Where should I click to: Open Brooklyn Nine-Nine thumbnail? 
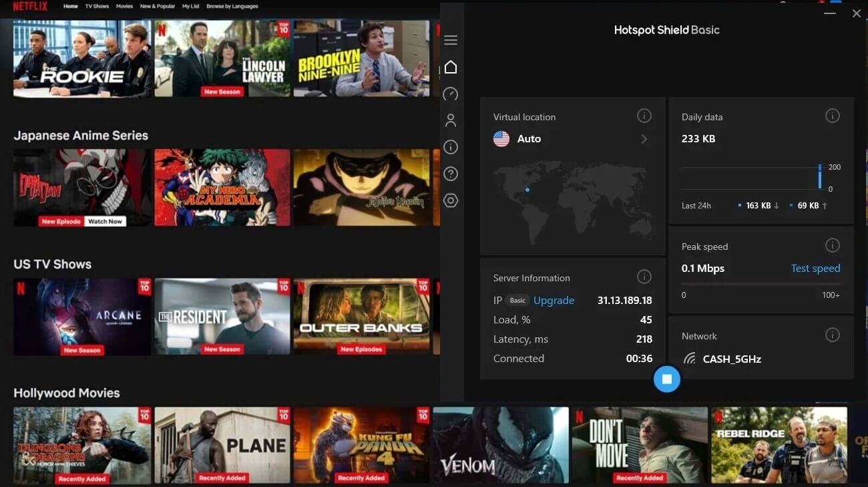tap(361, 59)
